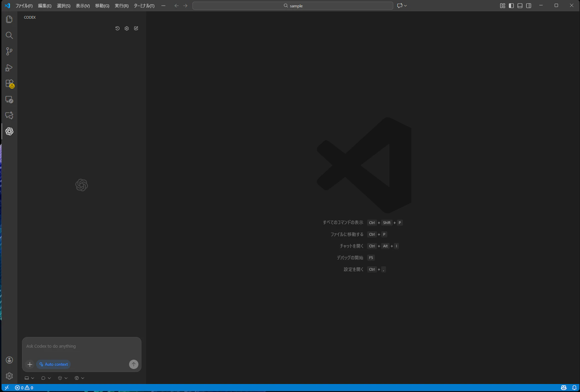Image resolution: width=580 pixels, height=392 pixels.
Task: Open the ファイル(F) menu
Action: click(x=24, y=6)
